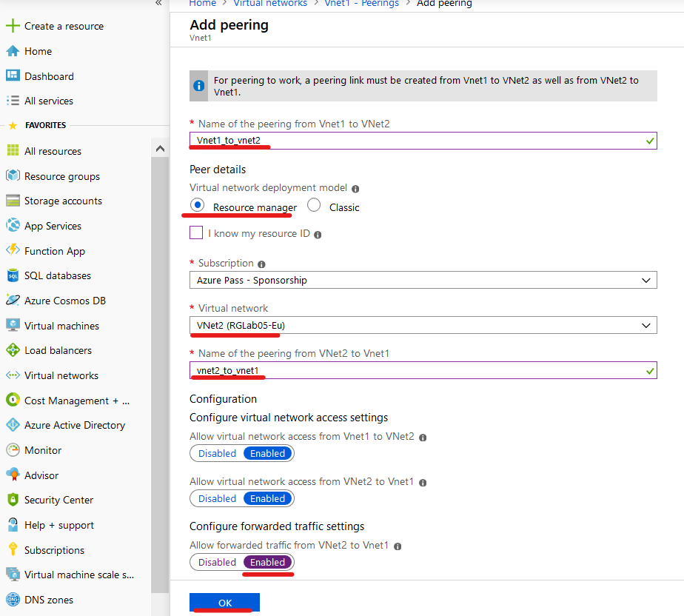684x616 pixels.
Task: Open Storage accounts in the sidebar
Action: (x=63, y=201)
